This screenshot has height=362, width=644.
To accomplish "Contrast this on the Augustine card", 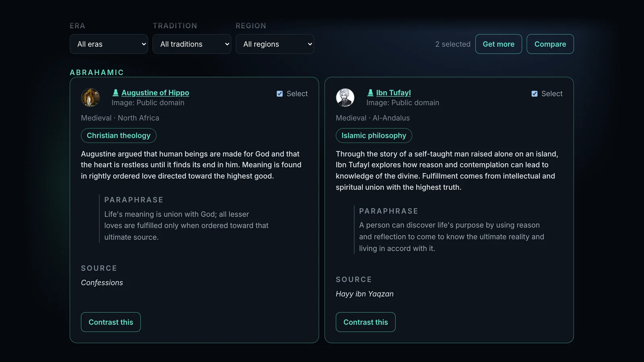I will pyautogui.click(x=111, y=322).
